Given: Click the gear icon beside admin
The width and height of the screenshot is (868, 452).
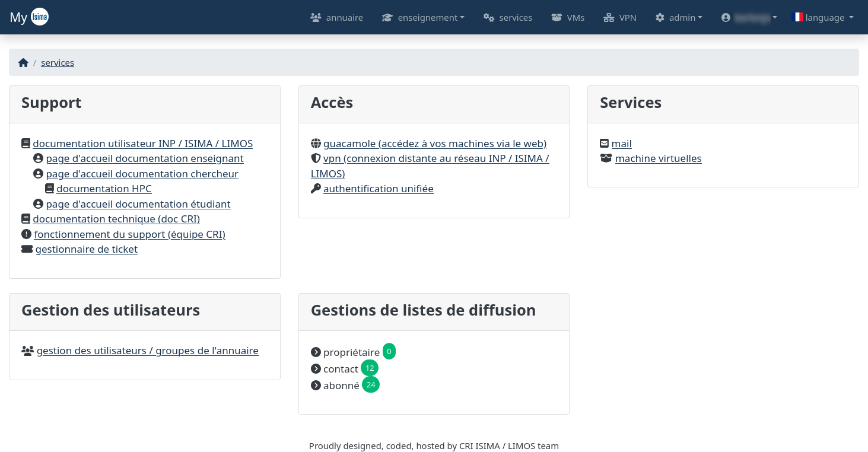Looking at the screenshot, I should point(660,17).
